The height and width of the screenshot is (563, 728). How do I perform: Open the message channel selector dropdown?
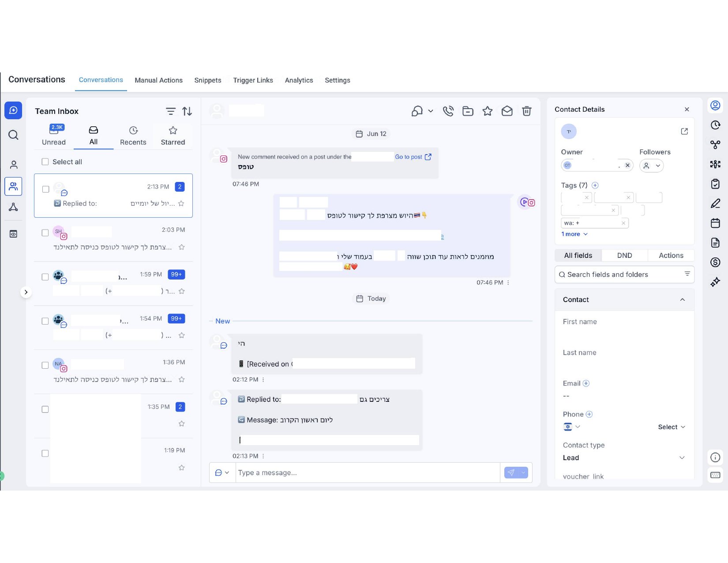click(x=222, y=472)
